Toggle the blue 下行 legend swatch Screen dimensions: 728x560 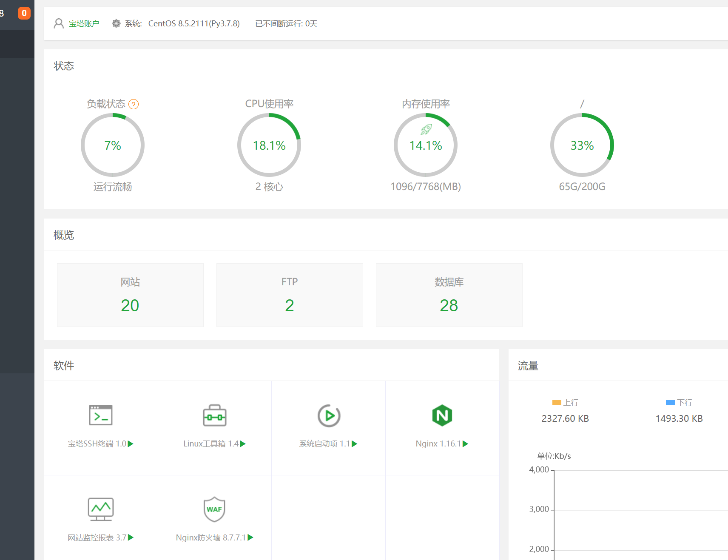(670, 403)
